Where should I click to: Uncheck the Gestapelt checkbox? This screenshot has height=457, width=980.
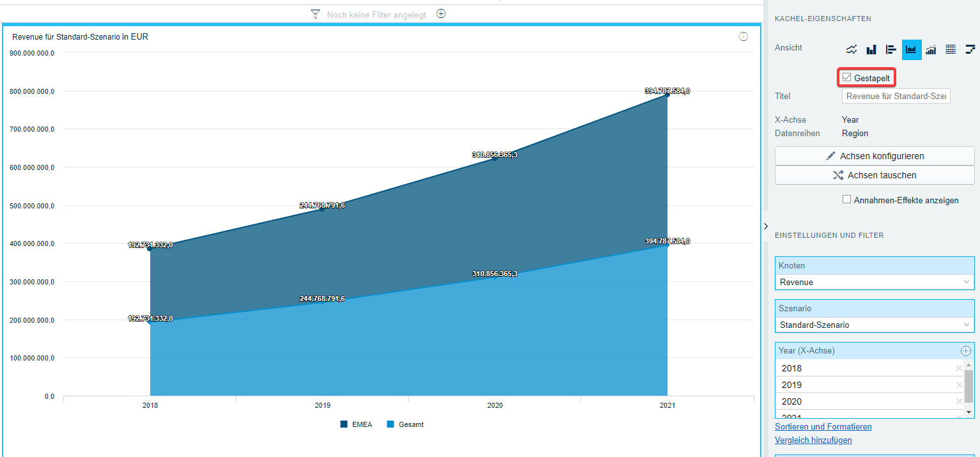tap(847, 77)
